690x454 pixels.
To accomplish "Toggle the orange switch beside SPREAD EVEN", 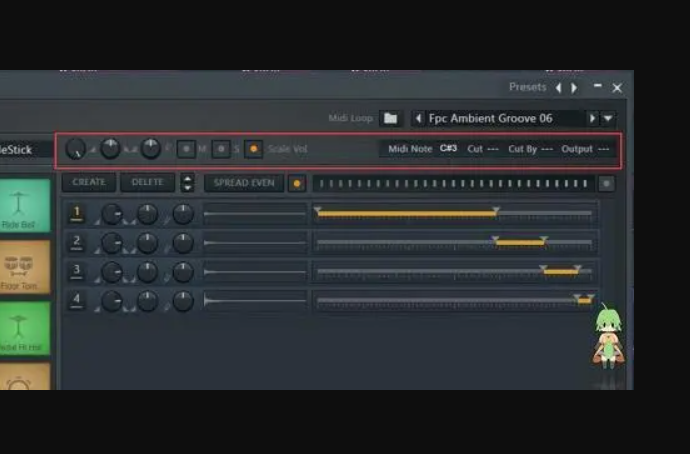I will (297, 183).
